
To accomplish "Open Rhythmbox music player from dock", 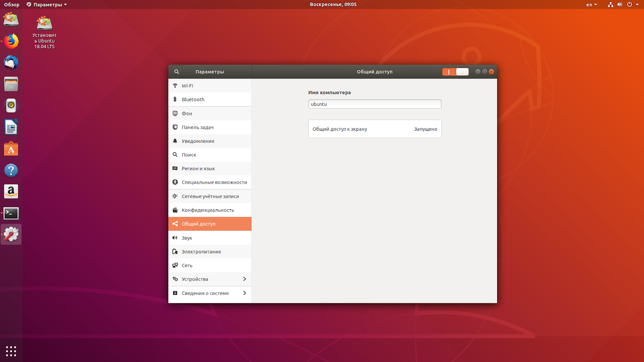I will pos(11,106).
